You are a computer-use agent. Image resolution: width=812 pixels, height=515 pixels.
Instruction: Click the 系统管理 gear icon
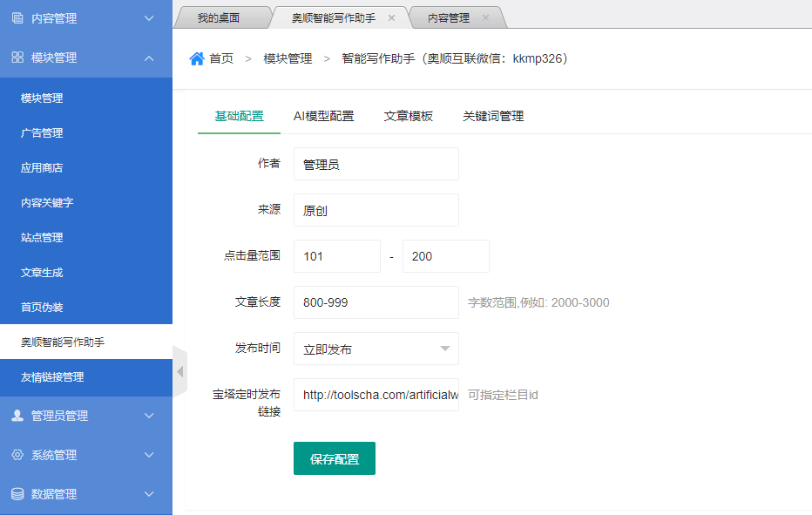point(17,455)
